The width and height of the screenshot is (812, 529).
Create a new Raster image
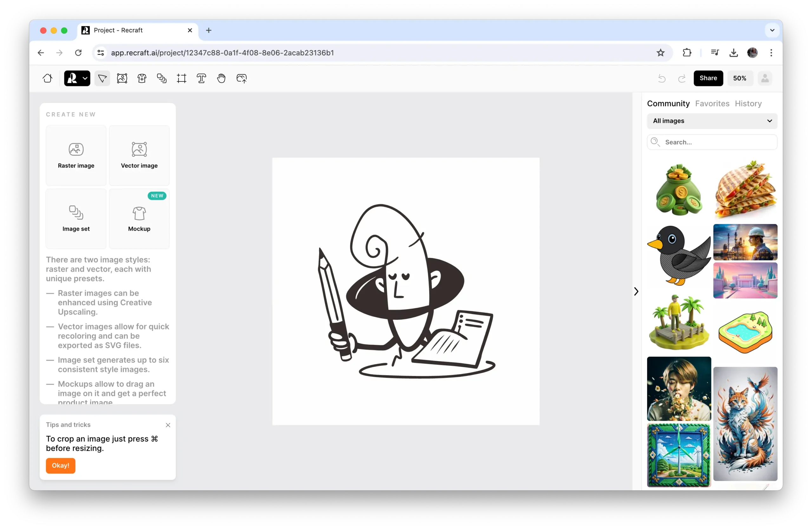[76, 155]
